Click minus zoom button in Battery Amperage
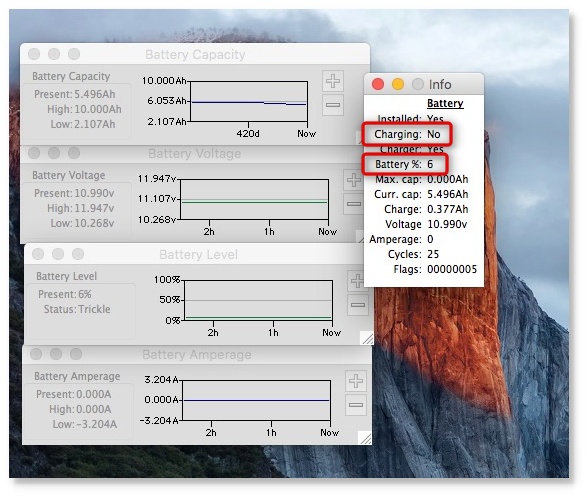 tap(356, 405)
